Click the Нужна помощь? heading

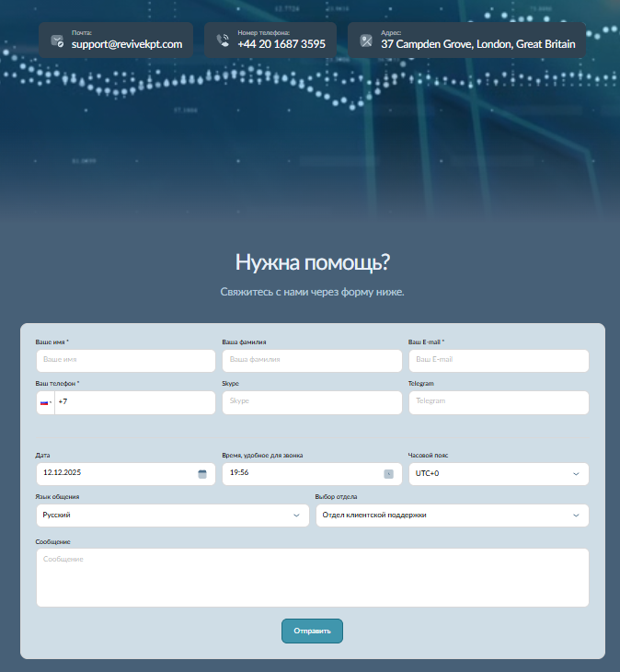(313, 262)
